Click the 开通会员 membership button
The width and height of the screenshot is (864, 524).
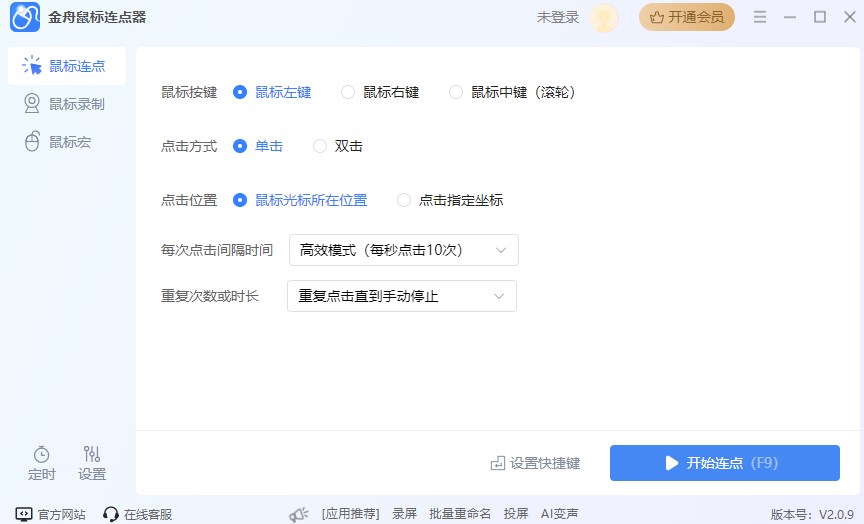[687, 17]
